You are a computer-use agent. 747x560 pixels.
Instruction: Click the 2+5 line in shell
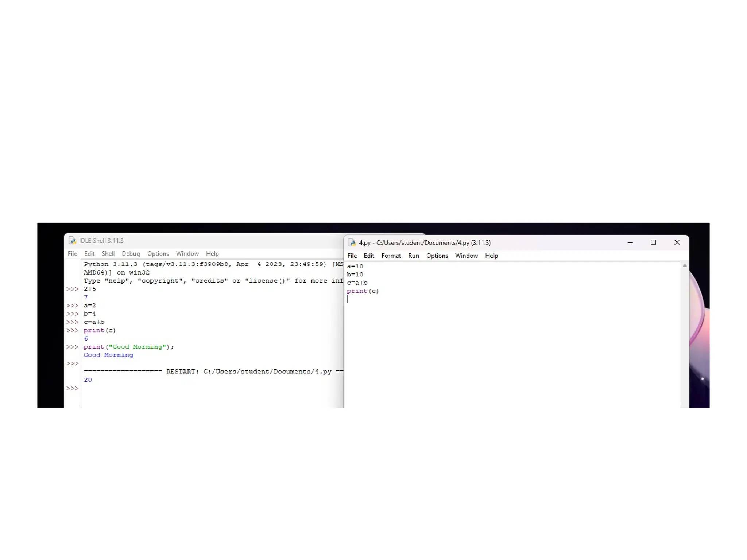point(90,289)
